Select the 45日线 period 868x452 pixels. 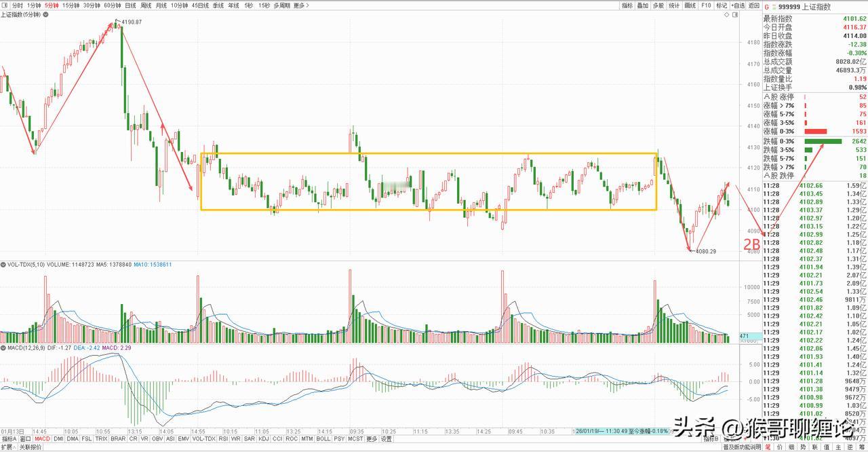pyautogui.click(x=200, y=5)
